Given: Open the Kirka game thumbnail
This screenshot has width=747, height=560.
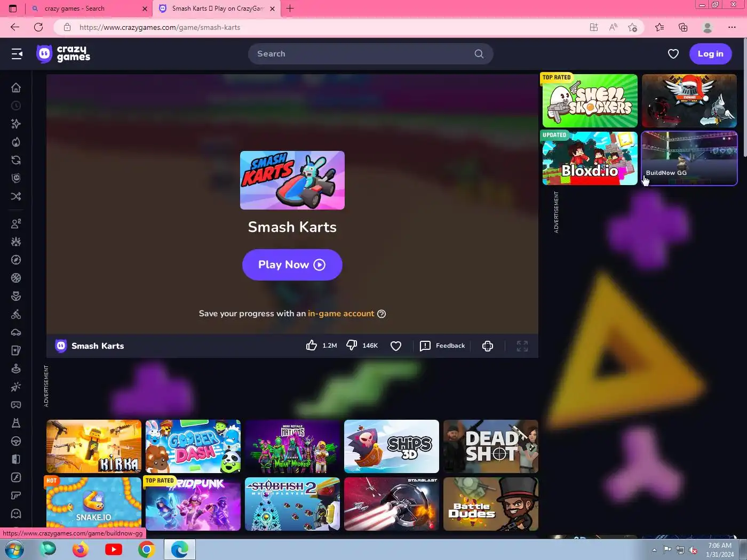Looking at the screenshot, I should (94, 446).
